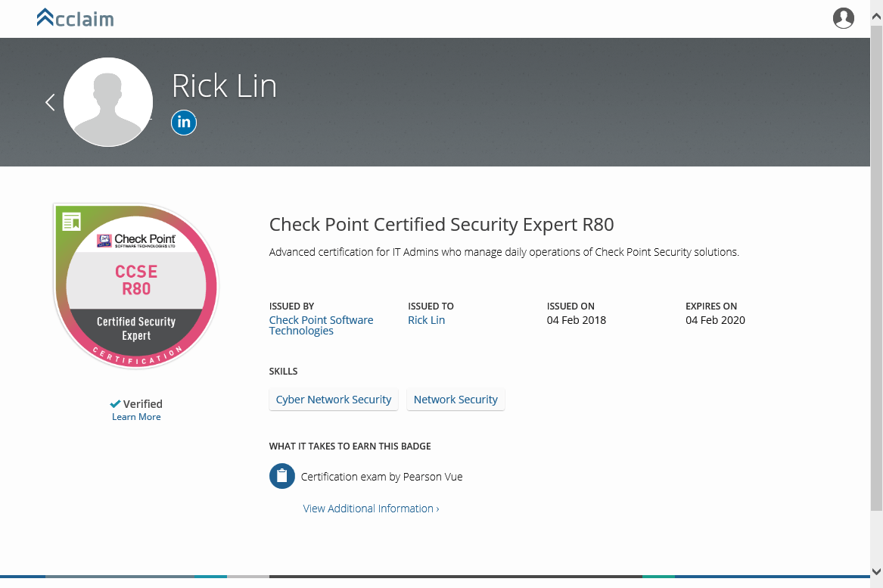The width and height of the screenshot is (883, 588).
Task: Click the Acclaim logo in the header
Action: tap(75, 17)
